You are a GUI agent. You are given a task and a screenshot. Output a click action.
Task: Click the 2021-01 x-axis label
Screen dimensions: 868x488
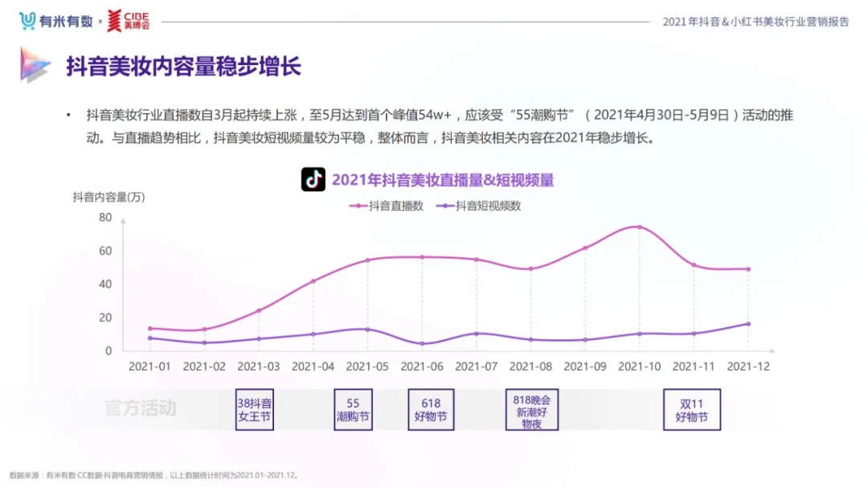point(149,367)
